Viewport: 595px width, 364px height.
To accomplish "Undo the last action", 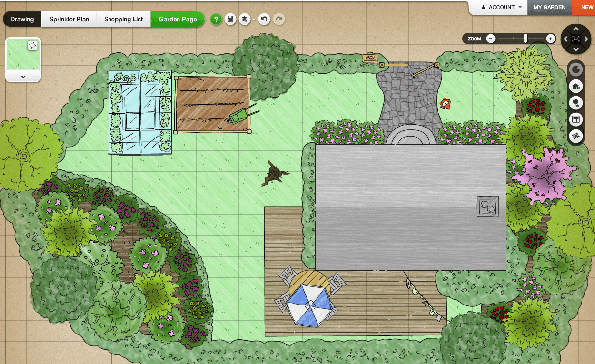I will pyautogui.click(x=264, y=20).
